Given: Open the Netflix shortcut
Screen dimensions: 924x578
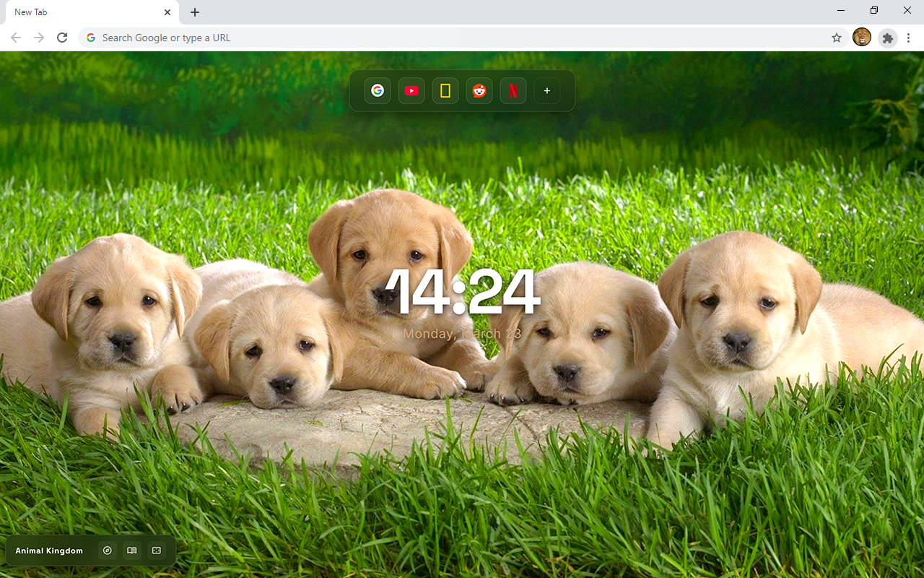Looking at the screenshot, I should 513,91.
